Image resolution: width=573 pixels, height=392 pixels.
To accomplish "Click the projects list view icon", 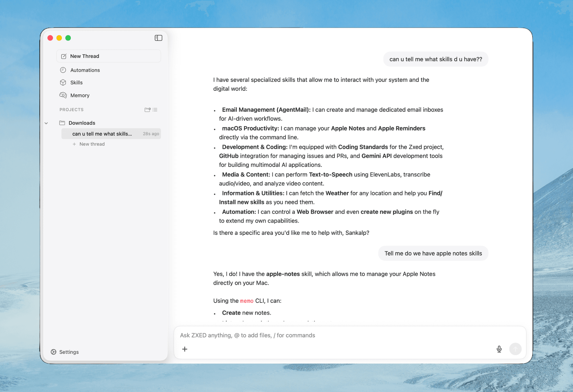I will (x=155, y=110).
